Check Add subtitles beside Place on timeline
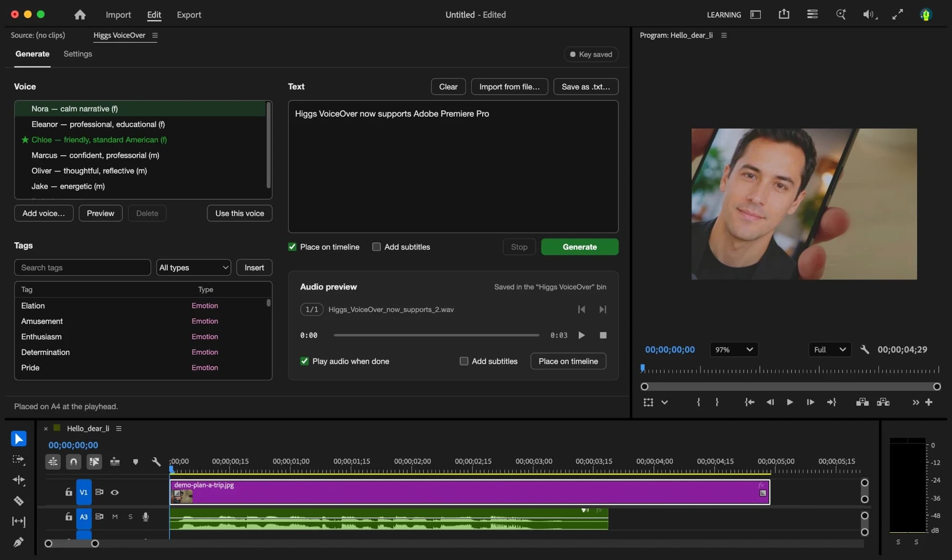Image resolution: width=952 pixels, height=560 pixels. (377, 247)
